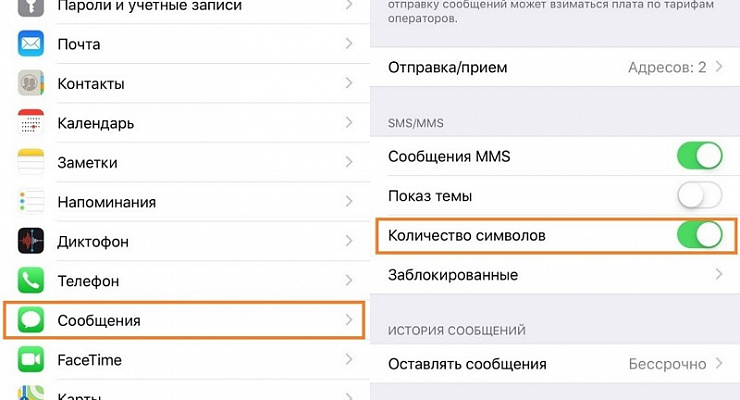The height and width of the screenshot is (400, 740).
Task: Tap the green Phone icon
Action: 32,281
